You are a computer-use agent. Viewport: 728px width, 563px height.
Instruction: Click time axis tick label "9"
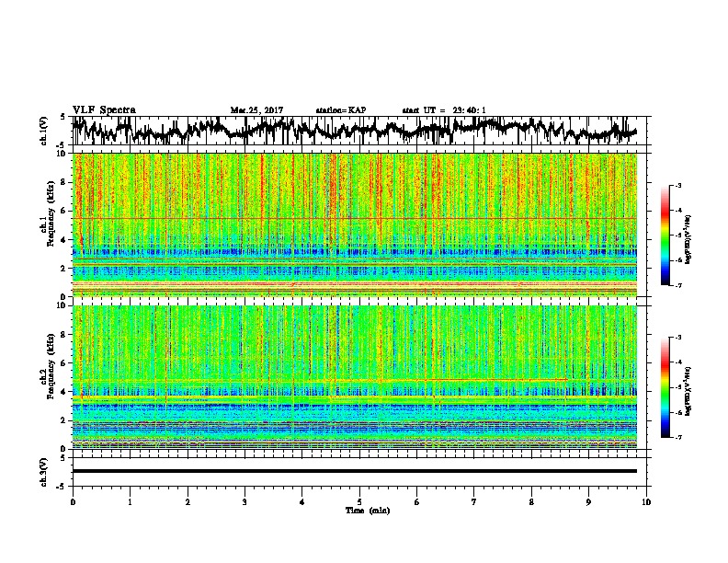pos(588,502)
